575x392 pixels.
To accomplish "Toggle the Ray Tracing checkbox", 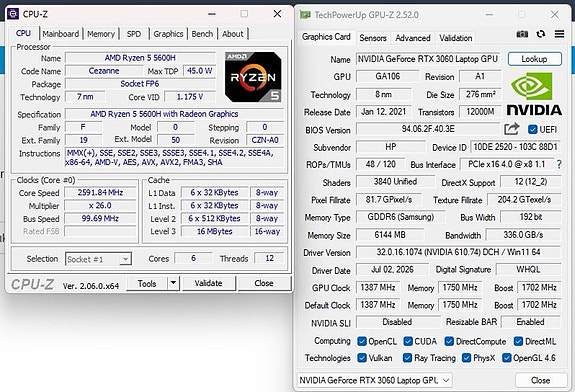I will pyautogui.click(x=407, y=358).
